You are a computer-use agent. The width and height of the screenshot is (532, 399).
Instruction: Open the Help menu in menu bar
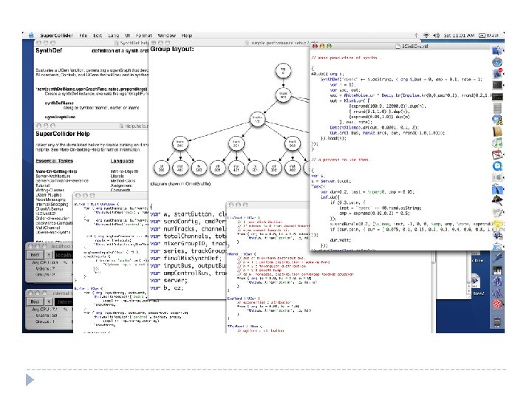[186, 35]
